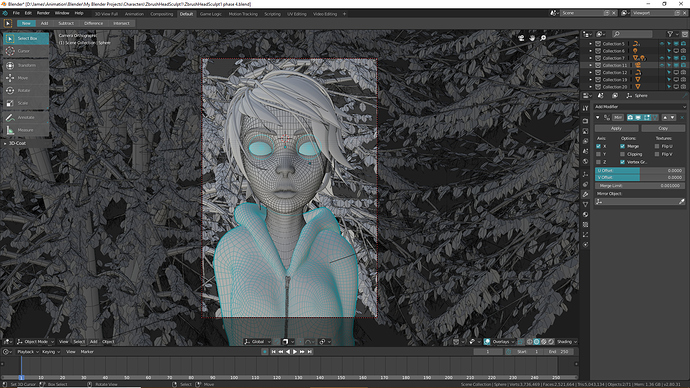
Task: Set selection mode to Subtract
Action: (x=66, y=23)
